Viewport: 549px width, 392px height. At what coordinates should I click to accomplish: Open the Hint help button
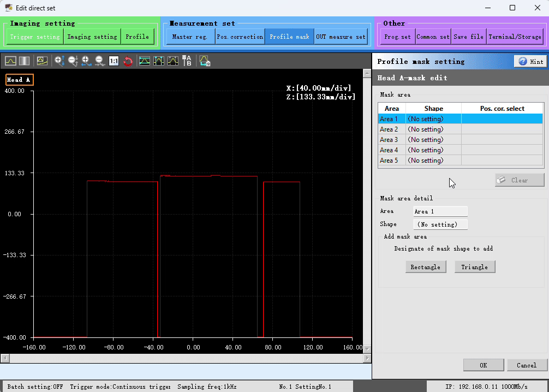530,61
